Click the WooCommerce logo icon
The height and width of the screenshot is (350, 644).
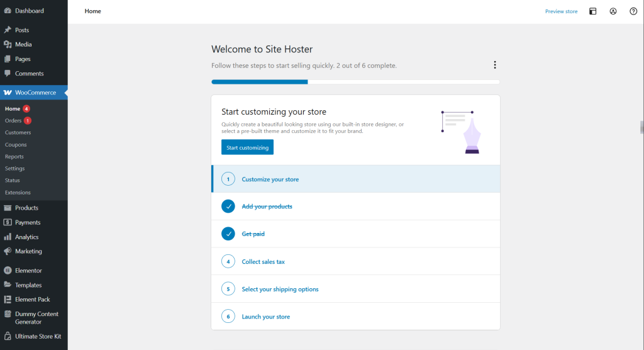pyautogui.click(x=8, y=93)
